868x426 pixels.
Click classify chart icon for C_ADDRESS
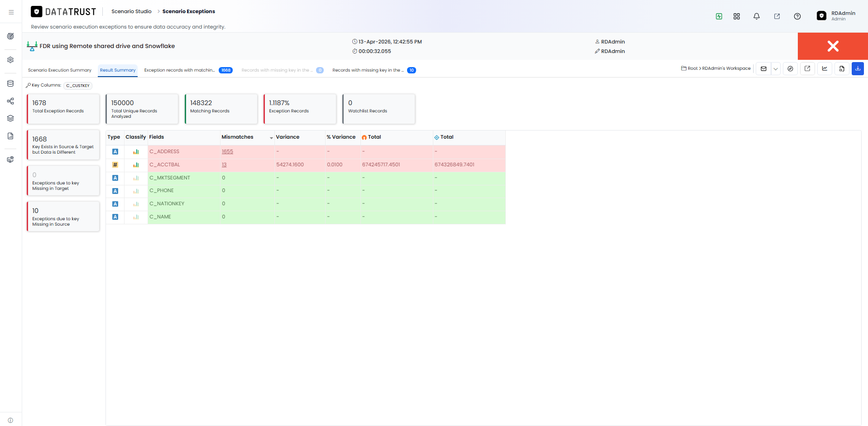(x=136, y=152)
